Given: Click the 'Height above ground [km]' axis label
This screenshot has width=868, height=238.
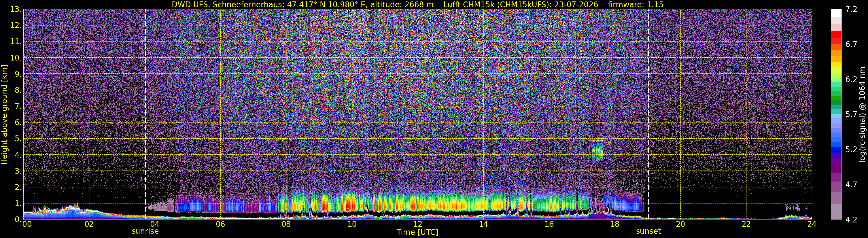Looking at the screenshot, I should (x=4, y=115).
